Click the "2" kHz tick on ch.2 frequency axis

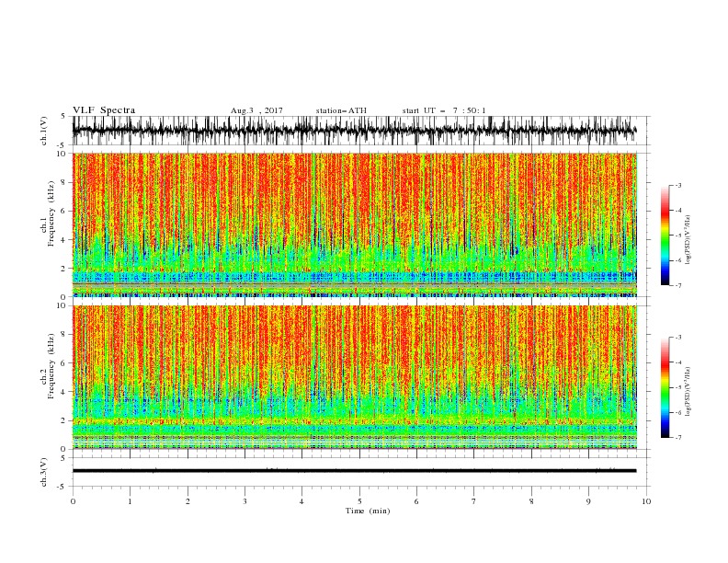pyautogui.click(x=64, y=420)
